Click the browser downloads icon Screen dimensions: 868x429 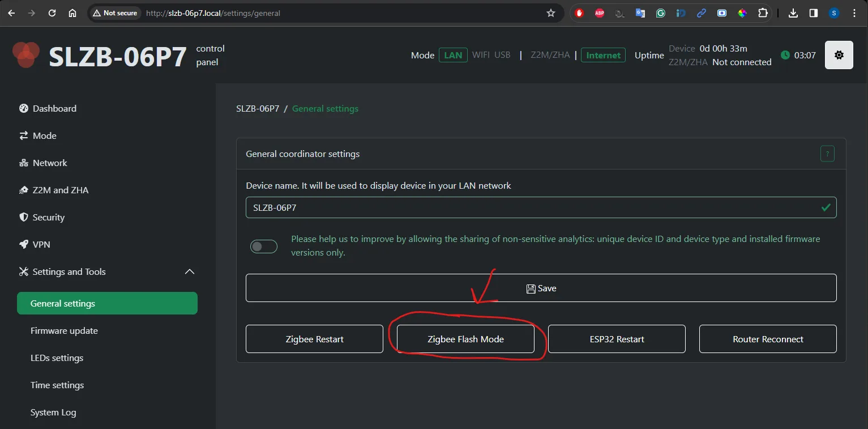click(793, 13)
